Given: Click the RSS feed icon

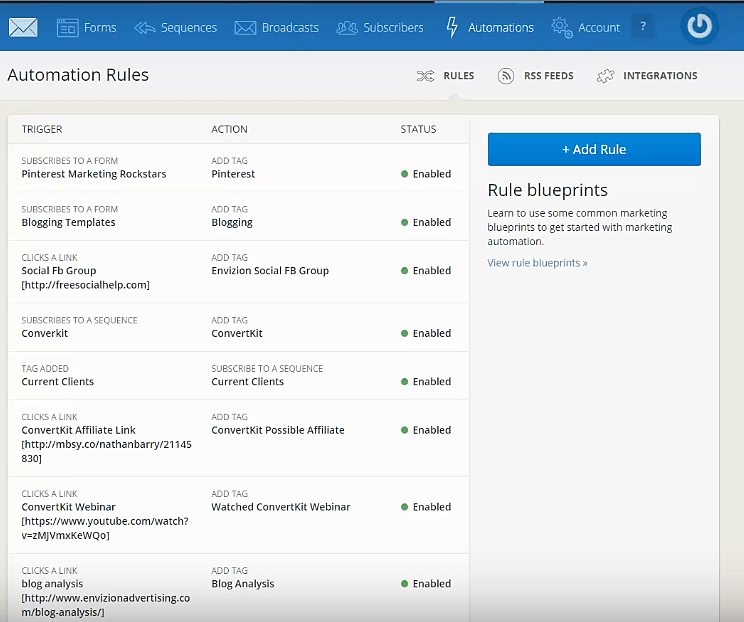Looking at the screenshot, I should tap(506, 76).
